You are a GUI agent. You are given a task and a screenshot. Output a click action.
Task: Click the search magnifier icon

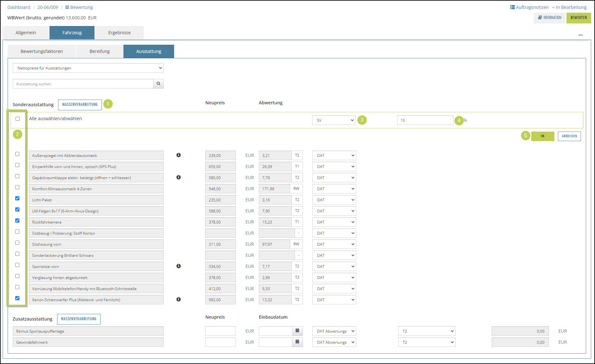click(158, 84)
